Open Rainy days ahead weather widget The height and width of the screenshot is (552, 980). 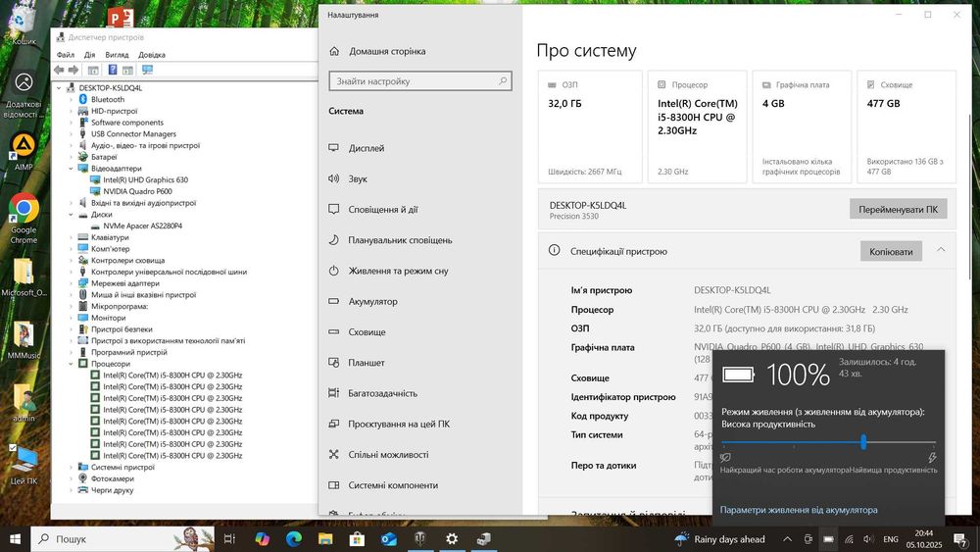click(720, 539)
